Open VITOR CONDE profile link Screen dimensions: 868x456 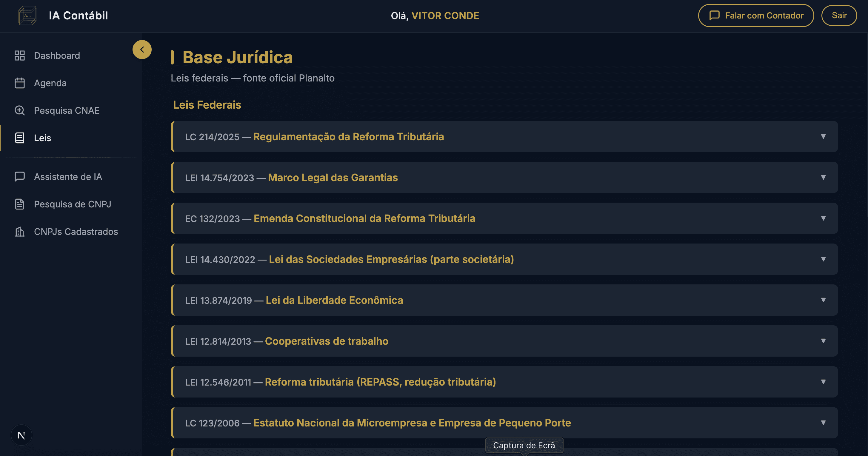pyautogui.click(x=445, y=16)
